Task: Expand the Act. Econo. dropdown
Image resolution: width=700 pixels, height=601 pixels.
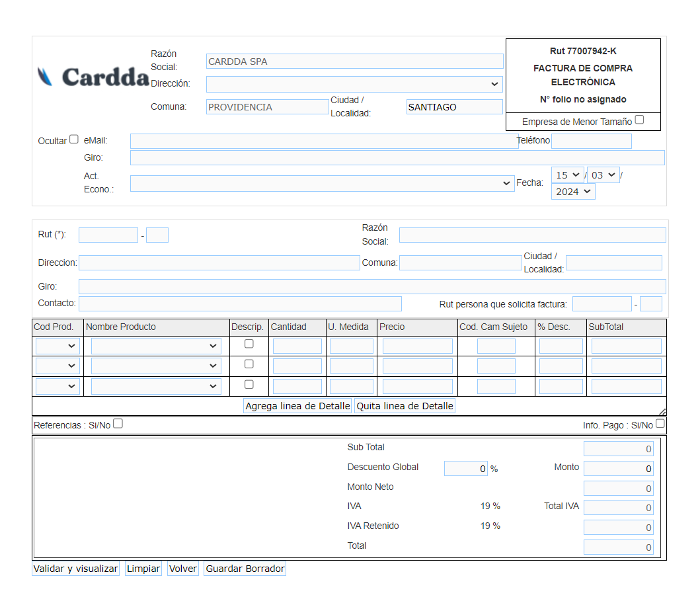Action: pyautogui.click(x=322, y=183)
